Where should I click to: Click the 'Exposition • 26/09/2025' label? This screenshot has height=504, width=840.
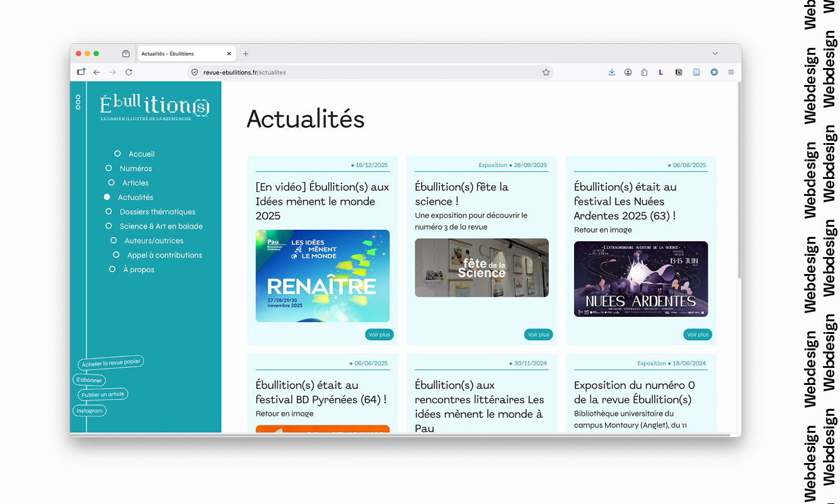pyautogui.click(x=513, y=165)
